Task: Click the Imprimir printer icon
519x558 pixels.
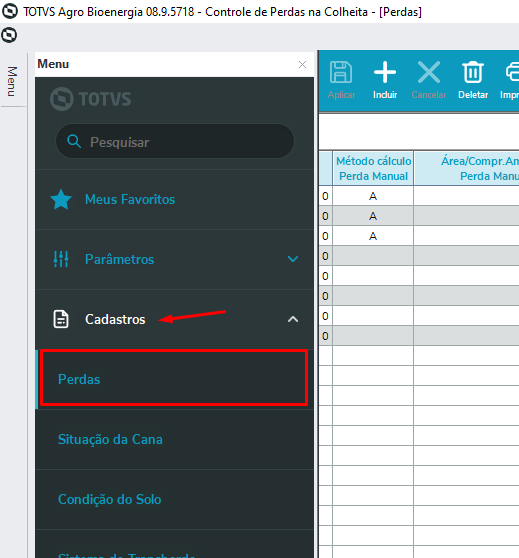Action: (513, 72)
